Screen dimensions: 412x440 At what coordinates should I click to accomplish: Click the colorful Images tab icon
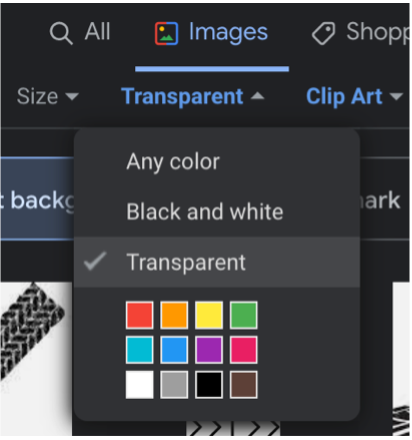(x=166, y=33)
